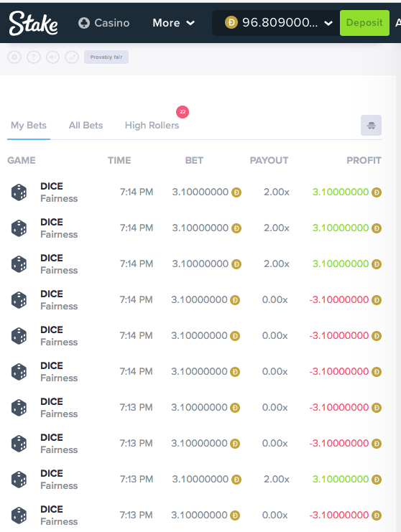Click the dice icon in the 7:13 PM winning row
Screen dimensions: 401x532
[19, 480]
